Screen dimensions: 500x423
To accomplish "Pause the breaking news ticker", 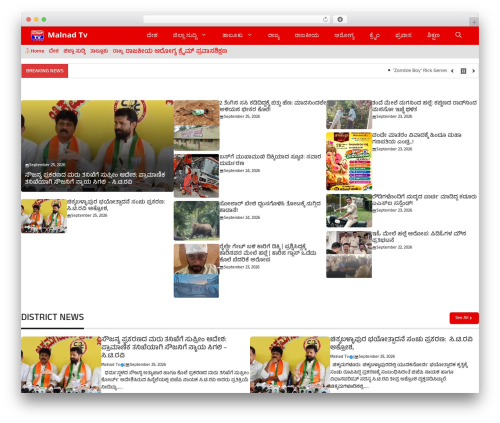I will [463, 71].
